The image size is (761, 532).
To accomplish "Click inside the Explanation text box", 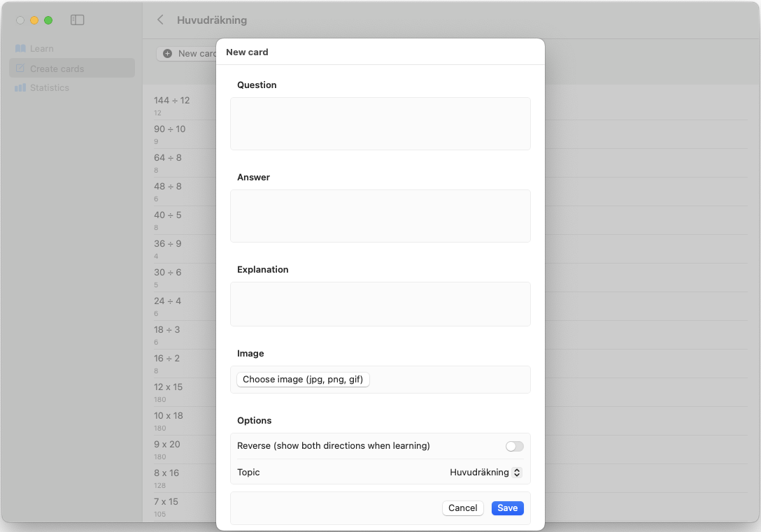I will pos(380,304).
